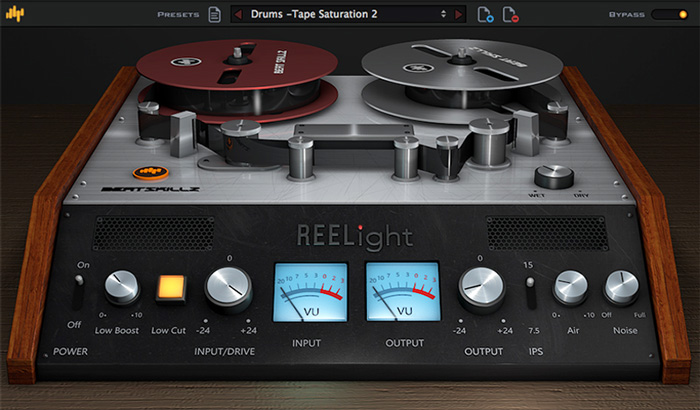Select next preset with right red arrow
The width and height of the screenshot is (700, 410).
[458, 14]
